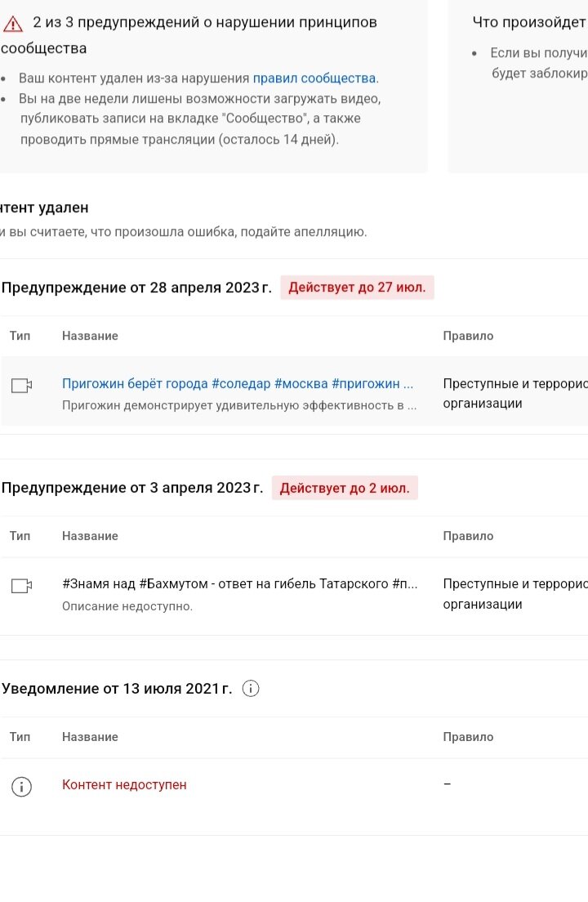Click the "Название" column header under 28 апреля
This screenshot has width=588, height=902.
[90, 336]
